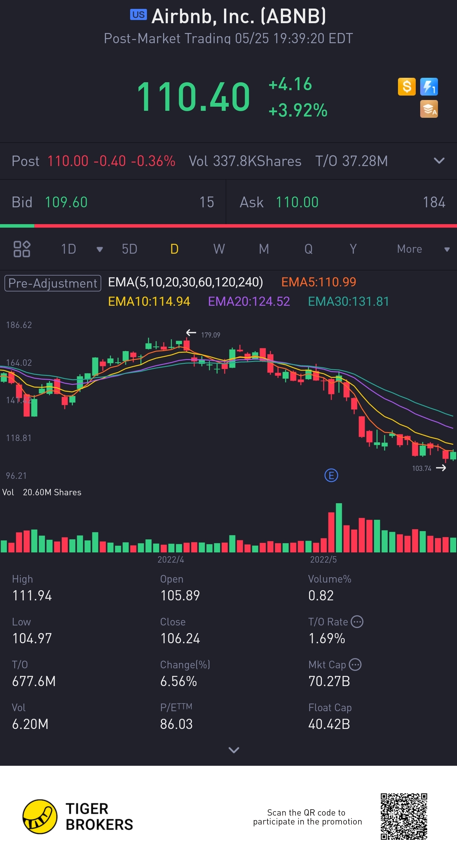The height and width of the screenshot is (868, 457).
Task: Open the chart layout grid icon
Action: pos(22,249)
